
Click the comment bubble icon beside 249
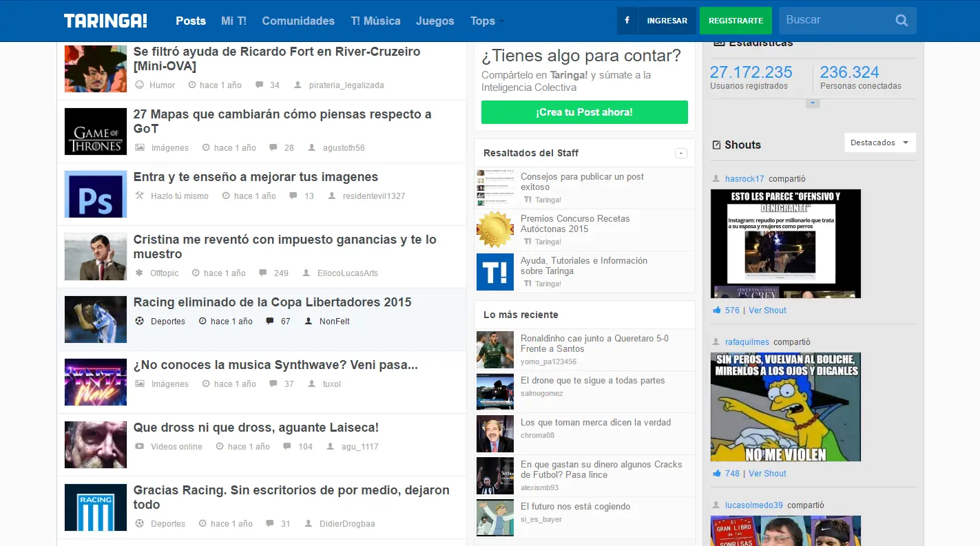(x=263, y=273)
